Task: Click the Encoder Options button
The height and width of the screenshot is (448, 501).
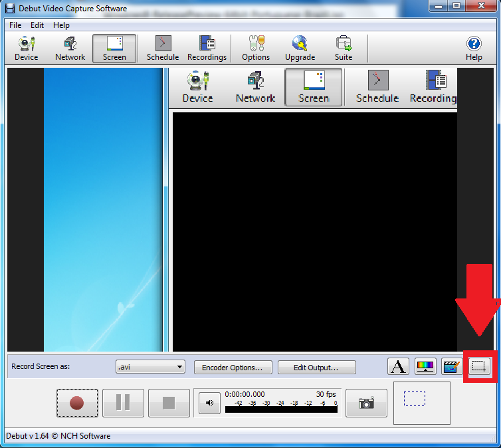Action: (233, 367)
